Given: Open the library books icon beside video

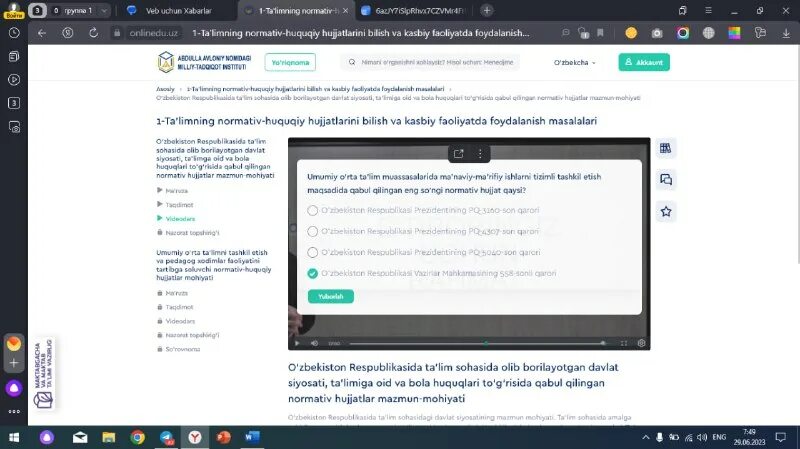Looking at the screenshot, I should pyautogui.click(x=665, y=148).
